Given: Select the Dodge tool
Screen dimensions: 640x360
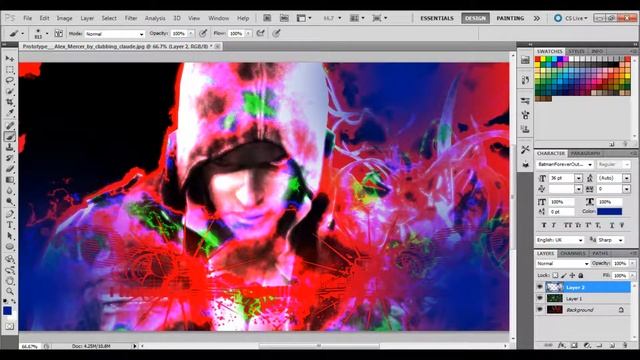Looking at the screenshot, I should point(10,202).
